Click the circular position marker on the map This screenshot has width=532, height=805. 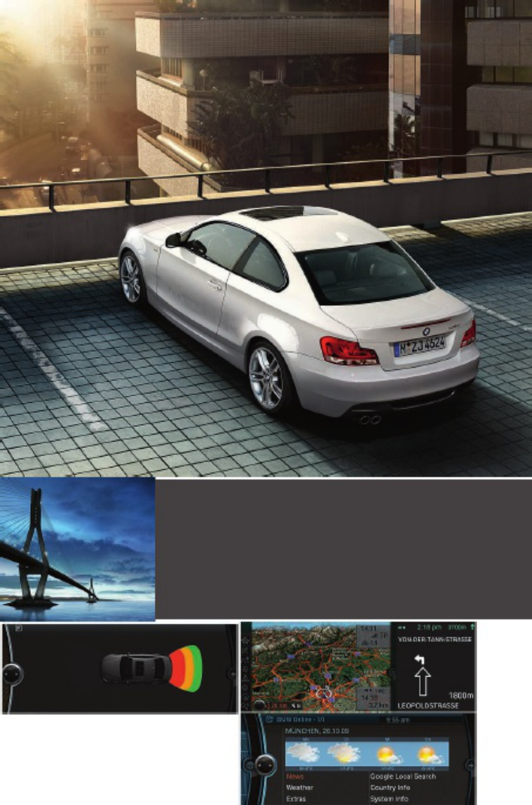(324, 694)
